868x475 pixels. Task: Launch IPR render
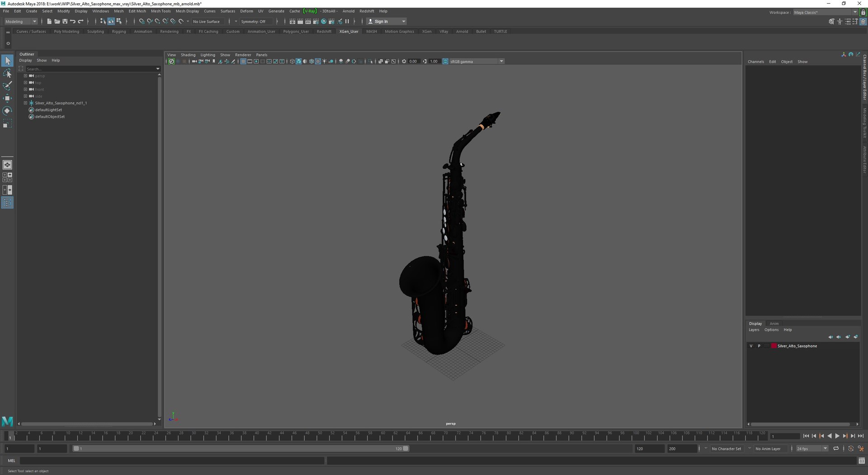(x=308, y=21)
